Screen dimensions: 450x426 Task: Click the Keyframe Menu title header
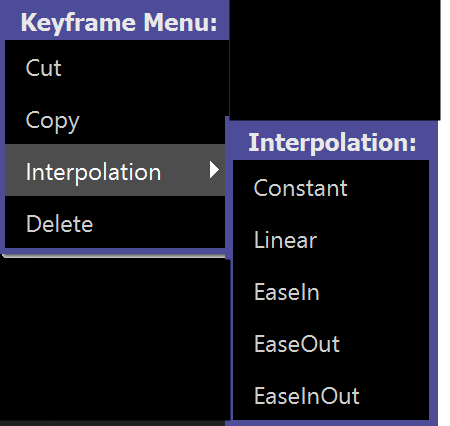(x=119, y=23)
